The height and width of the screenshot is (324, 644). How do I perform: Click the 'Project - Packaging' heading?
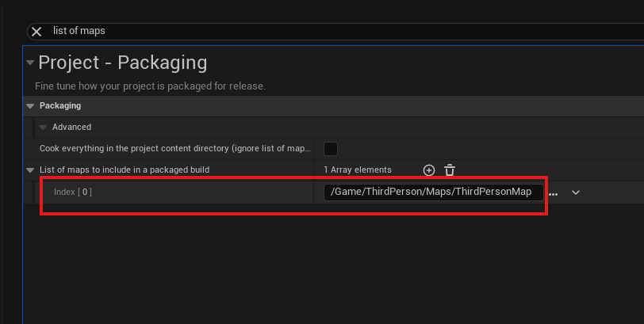tap(122, 63)
